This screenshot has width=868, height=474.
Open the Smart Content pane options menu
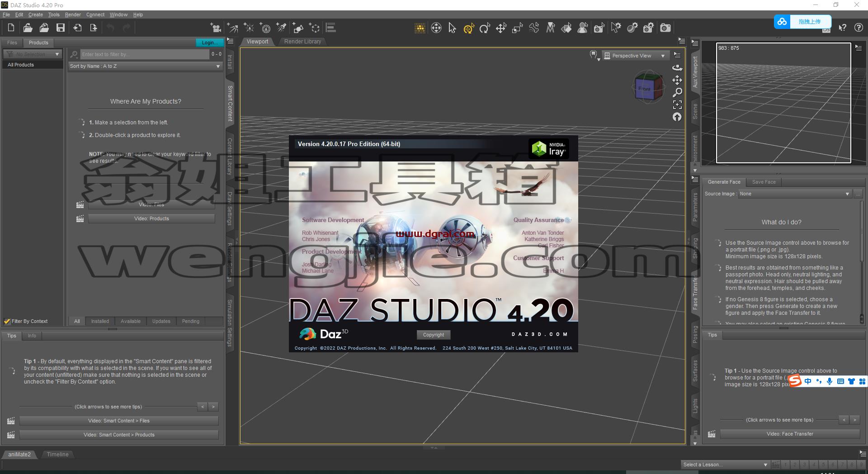tap(230, 41)
